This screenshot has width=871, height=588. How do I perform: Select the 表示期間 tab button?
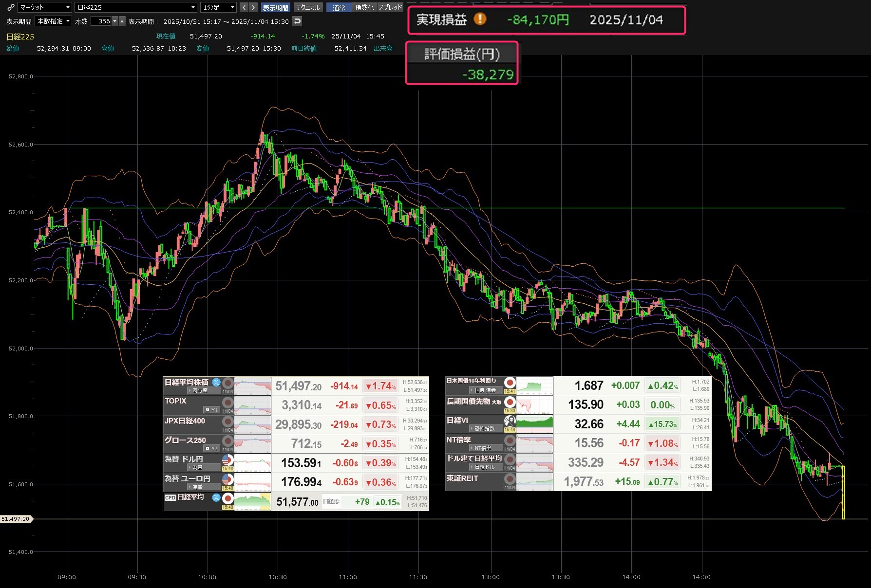click(x=275, y=7)
